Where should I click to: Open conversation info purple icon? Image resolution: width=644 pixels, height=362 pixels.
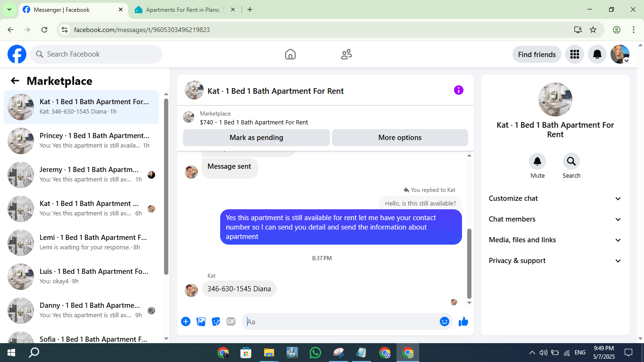click(459, 90)
